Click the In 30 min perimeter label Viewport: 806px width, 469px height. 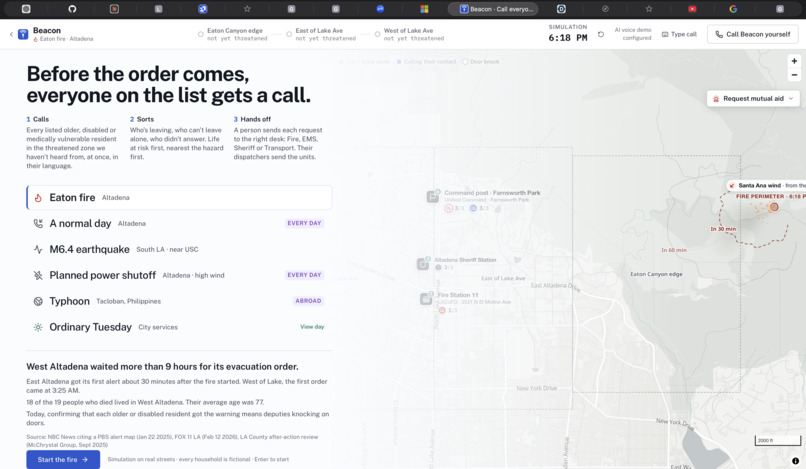pyautogui.click(x=723, y=229)
